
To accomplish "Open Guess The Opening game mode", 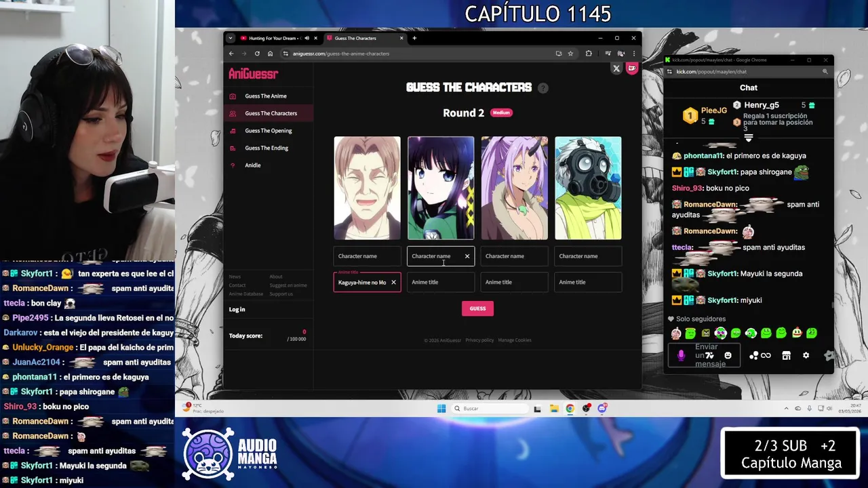I will (x=268, y=131).
